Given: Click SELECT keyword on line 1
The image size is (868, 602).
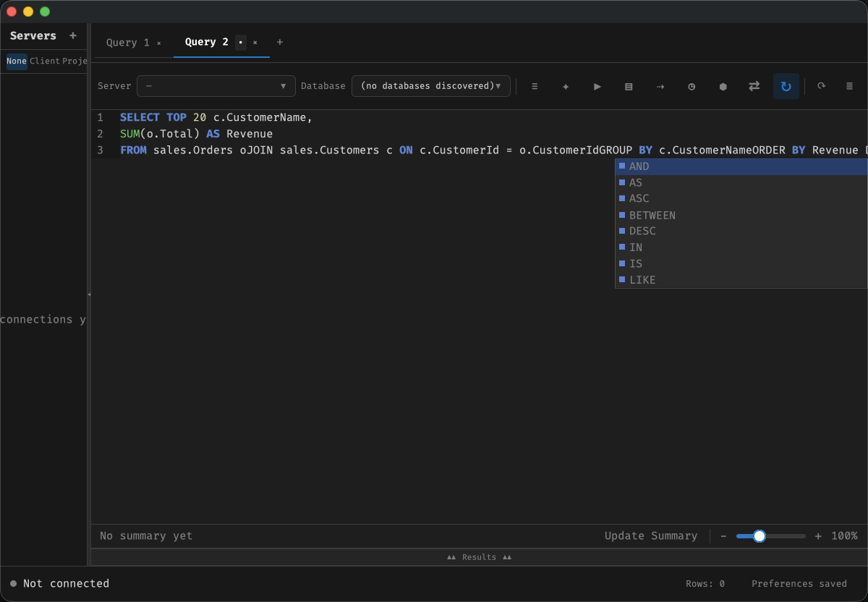Looking at the screenshot, I should coord(140,117).
